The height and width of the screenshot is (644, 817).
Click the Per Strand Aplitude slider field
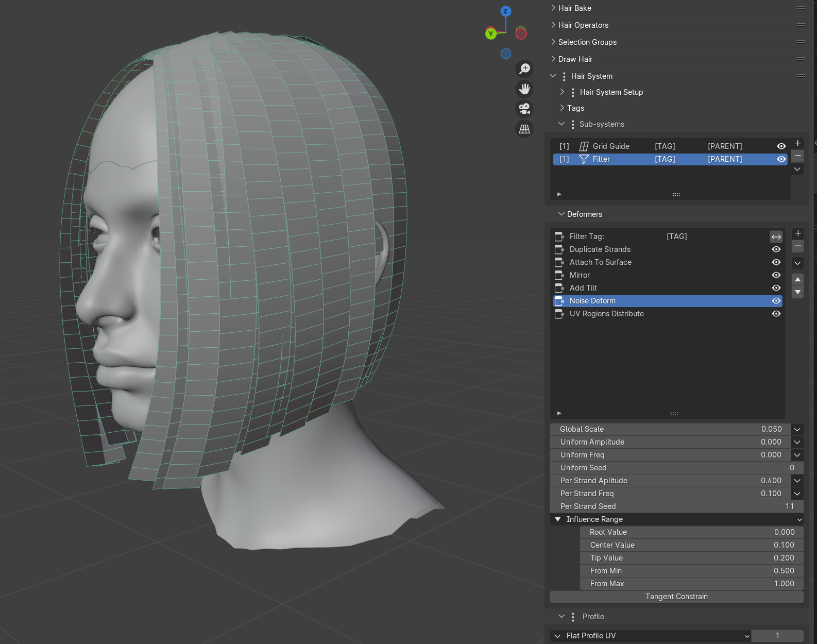pos(670,481)
